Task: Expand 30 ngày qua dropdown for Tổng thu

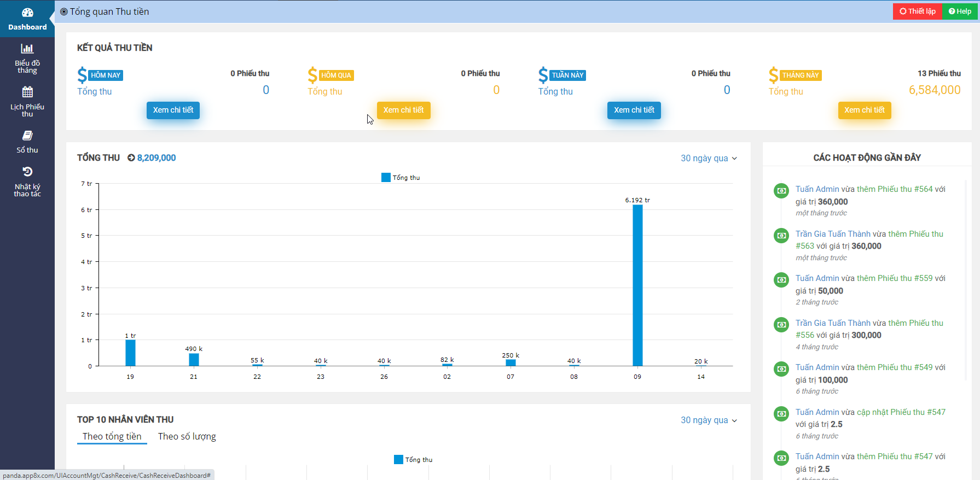Action: [709, 158]
